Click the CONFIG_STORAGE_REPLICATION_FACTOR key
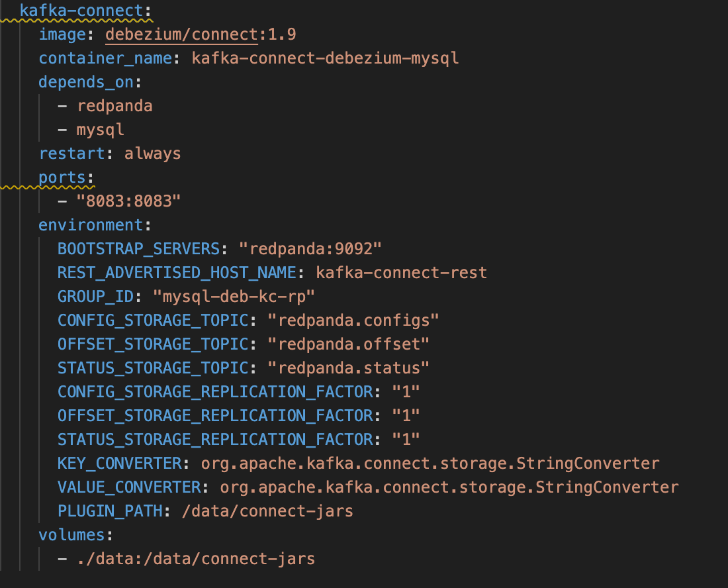This screenshot has width=728, height=588. (x=216, y=391)
